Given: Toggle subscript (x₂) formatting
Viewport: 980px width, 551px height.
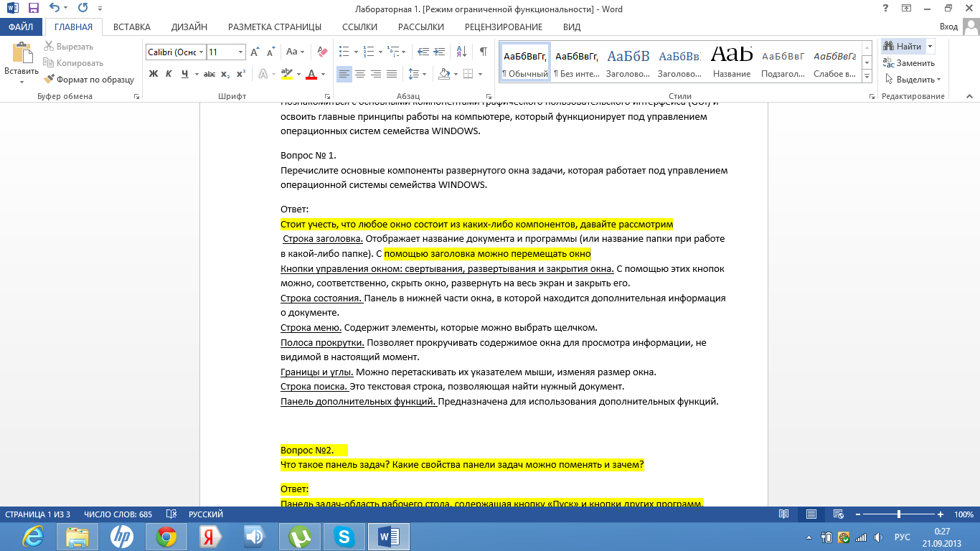Looking at the screenshot, I should 225,74.
